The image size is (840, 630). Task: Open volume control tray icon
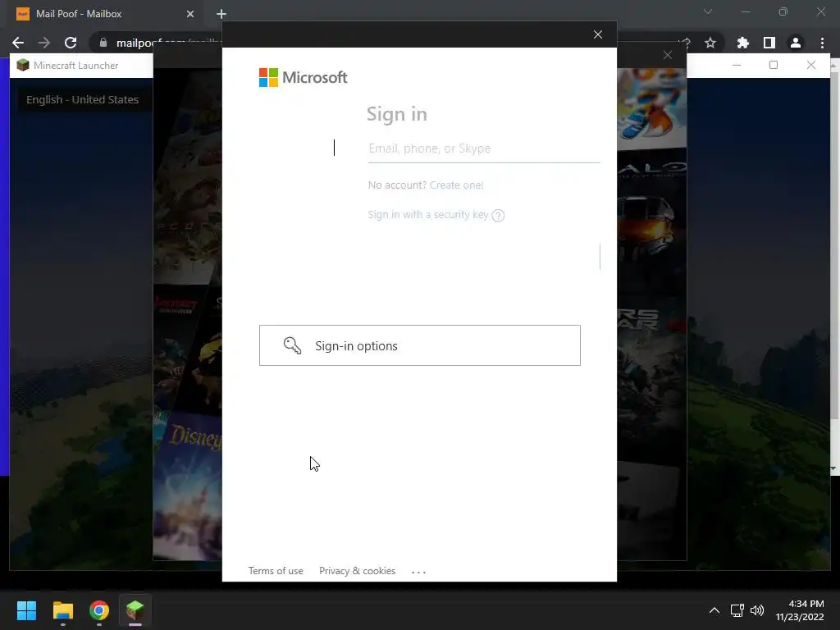757,610
